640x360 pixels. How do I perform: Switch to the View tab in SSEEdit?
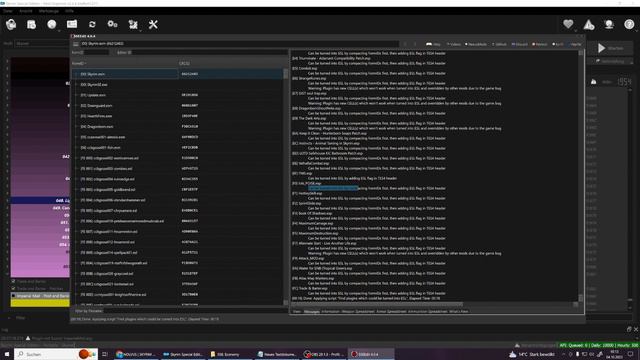pos(297,311)
